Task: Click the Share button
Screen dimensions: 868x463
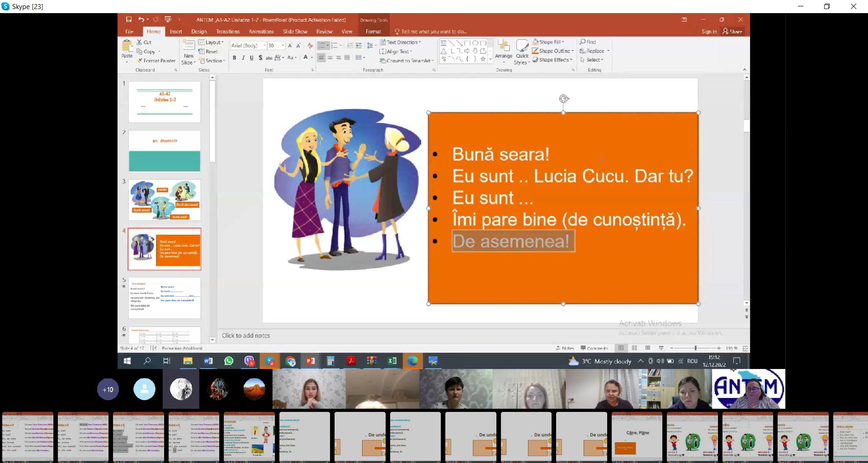Action: coord(732,32)
